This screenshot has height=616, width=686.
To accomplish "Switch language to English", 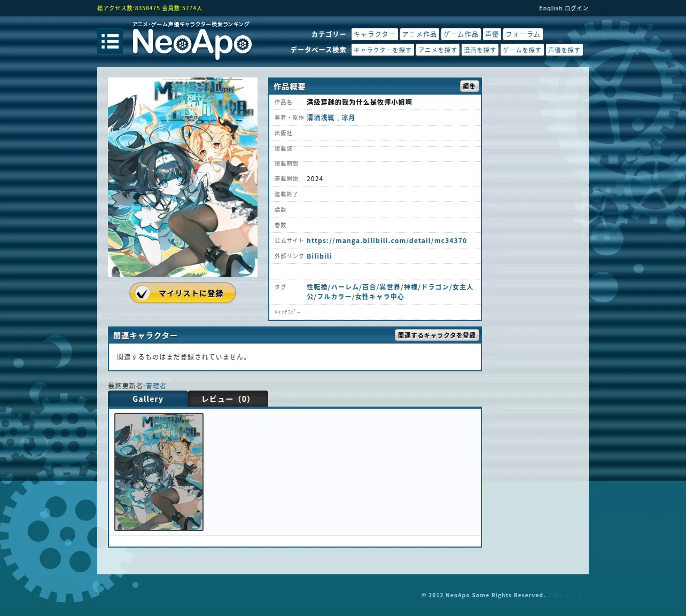I will pyautogui.click(x=551, y=8).
